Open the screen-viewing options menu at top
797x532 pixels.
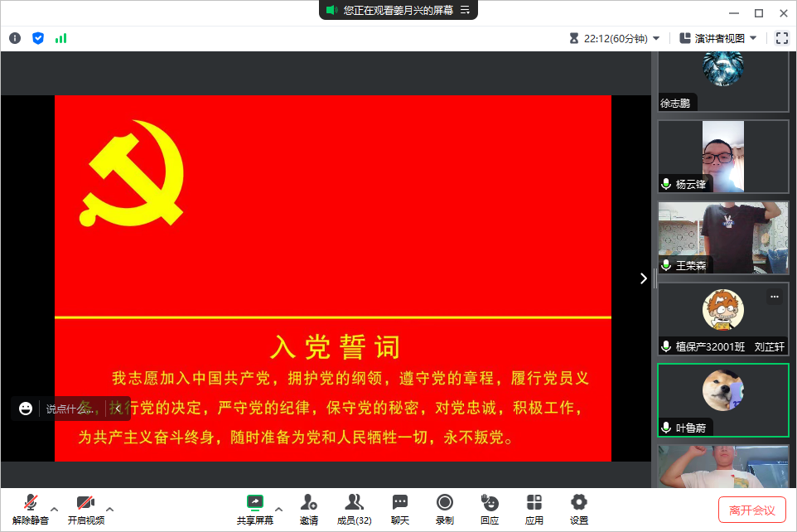[x=466, y=10]
